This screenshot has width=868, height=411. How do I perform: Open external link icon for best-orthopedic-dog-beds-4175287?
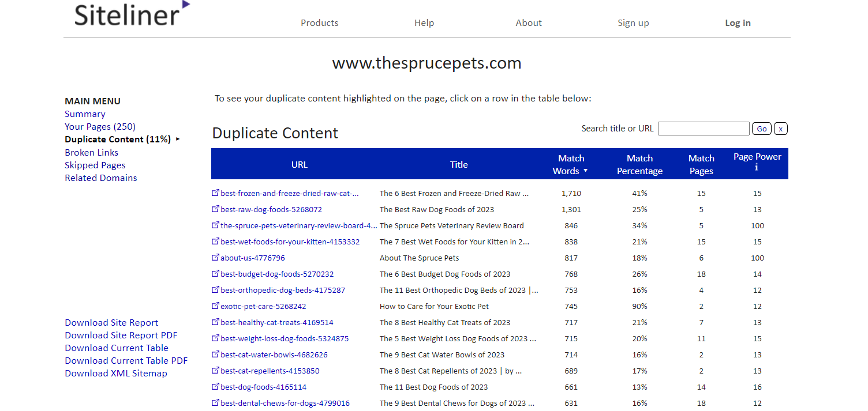(x=216, y=290)
